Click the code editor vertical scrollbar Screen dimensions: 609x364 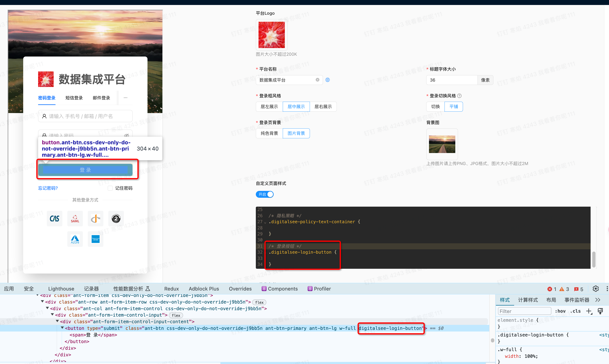coord(594,259)
